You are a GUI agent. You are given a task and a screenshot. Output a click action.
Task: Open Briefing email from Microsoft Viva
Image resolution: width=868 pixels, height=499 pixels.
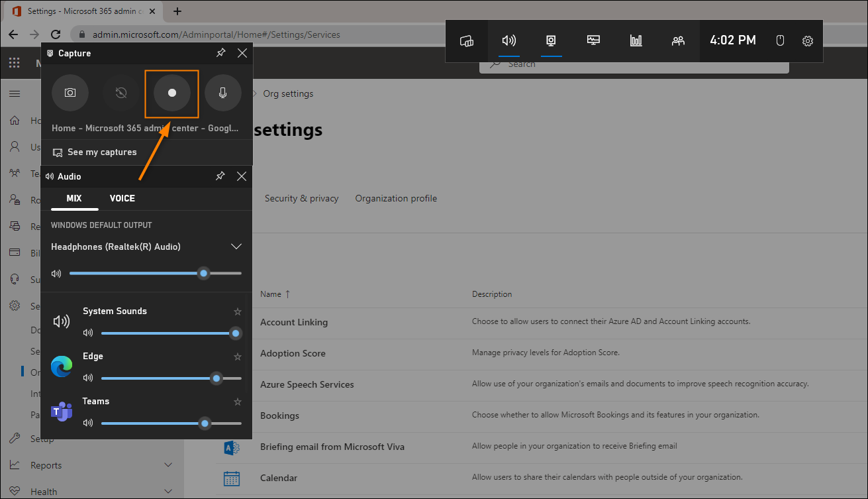[332, 447]
